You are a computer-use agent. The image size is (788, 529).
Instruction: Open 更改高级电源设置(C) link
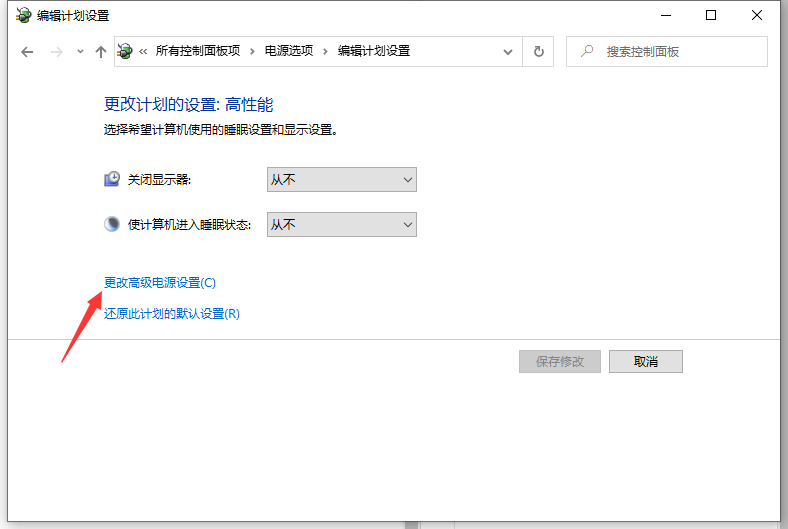(x=160, y=283)
